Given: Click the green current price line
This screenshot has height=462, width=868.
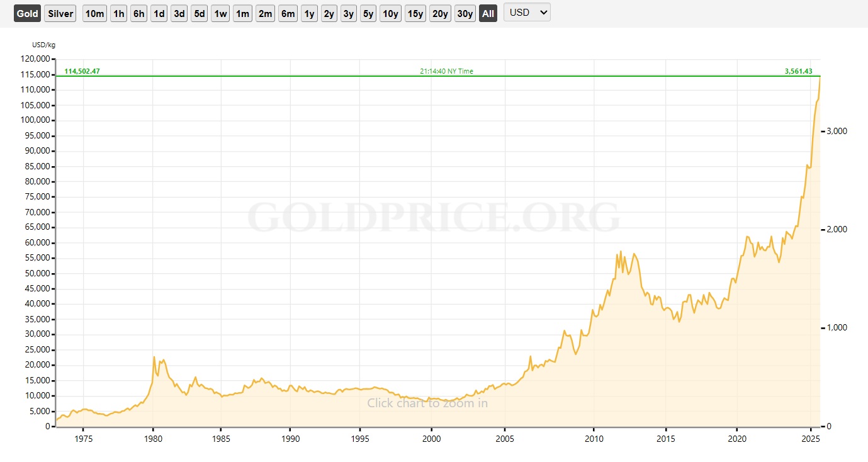Looking at the screenshot, I should pyautogui.click(x=437, y=76).
